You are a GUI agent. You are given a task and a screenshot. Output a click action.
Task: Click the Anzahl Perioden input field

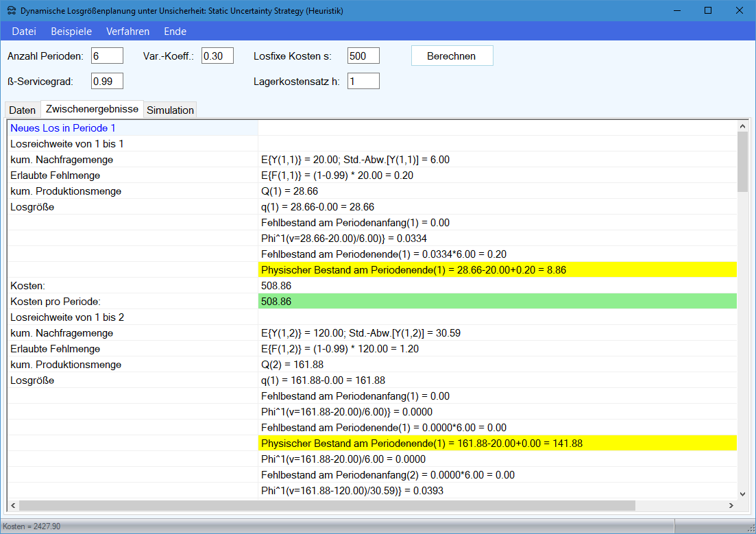click(107, 56)
